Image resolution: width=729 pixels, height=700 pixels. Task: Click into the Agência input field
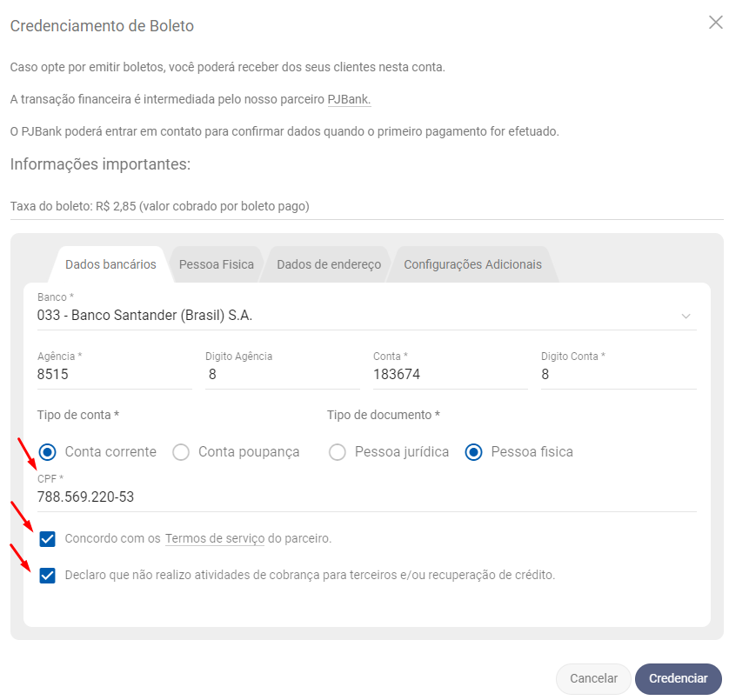pos(113,375)
